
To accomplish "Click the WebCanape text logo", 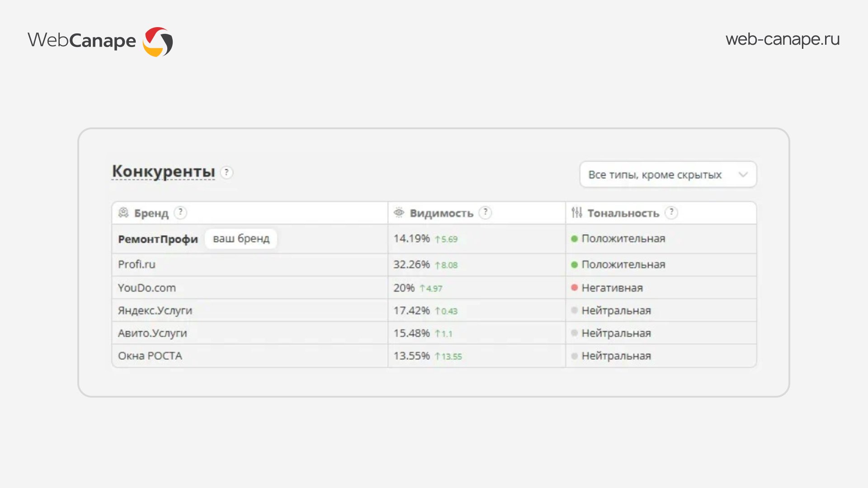I will pos(82,40).
